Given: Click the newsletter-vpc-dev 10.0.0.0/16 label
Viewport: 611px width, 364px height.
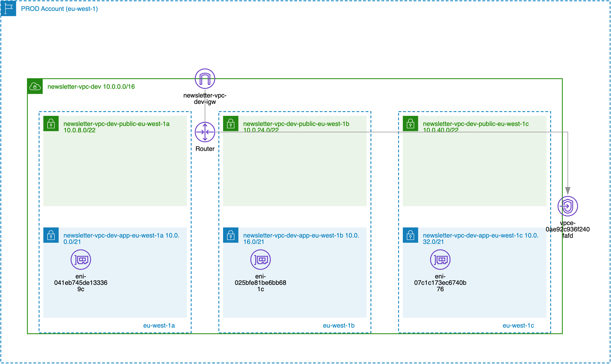Looking at the screenshot, I should click(x=91, y=87).
